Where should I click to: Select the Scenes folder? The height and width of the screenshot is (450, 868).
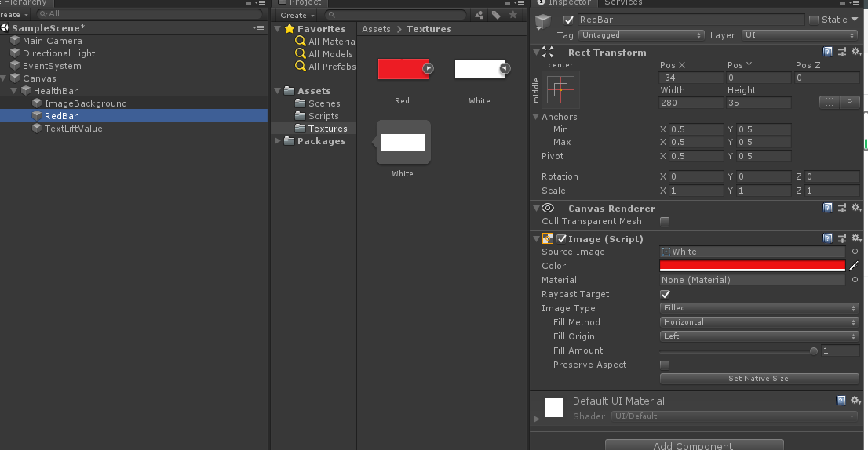tap(324, 103)
